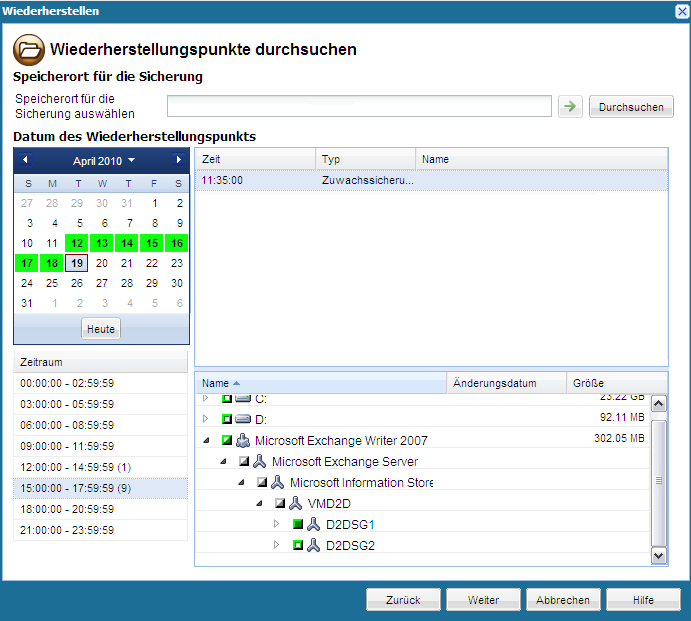Sort by Größe column header
Screen dimensions: 691x621
click(617, 383)
